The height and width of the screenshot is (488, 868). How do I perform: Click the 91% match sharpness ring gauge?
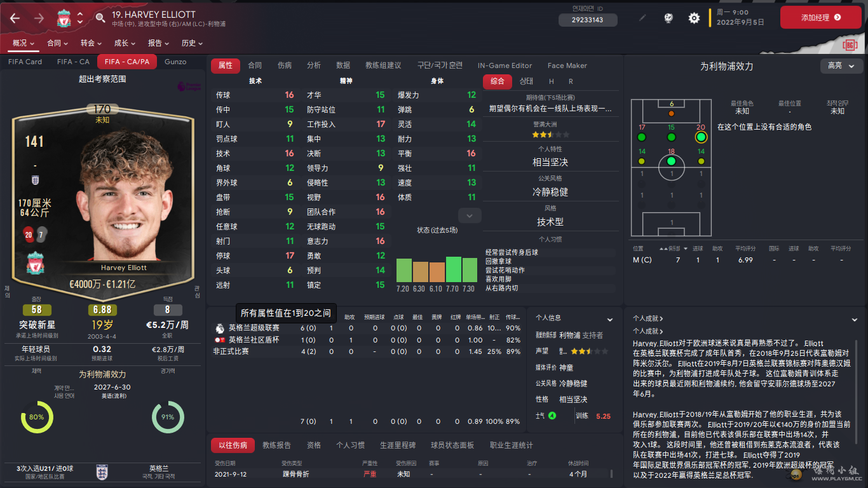pyautogui.click(x=168, y=417)
